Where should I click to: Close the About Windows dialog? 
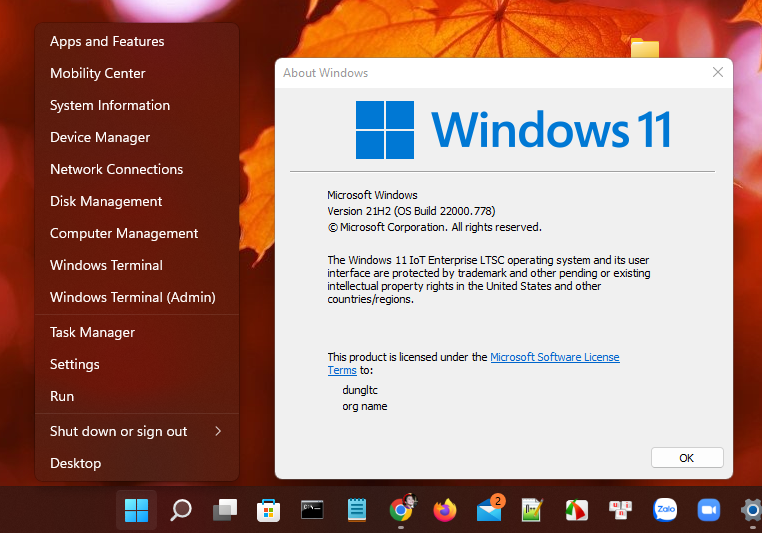point(718,72)
